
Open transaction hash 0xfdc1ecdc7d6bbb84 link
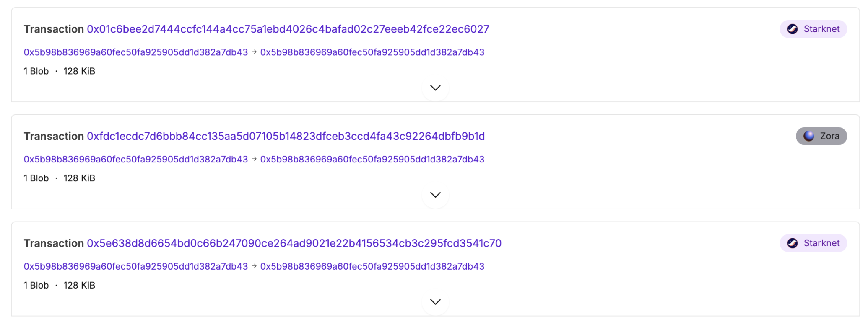[286, 136]
